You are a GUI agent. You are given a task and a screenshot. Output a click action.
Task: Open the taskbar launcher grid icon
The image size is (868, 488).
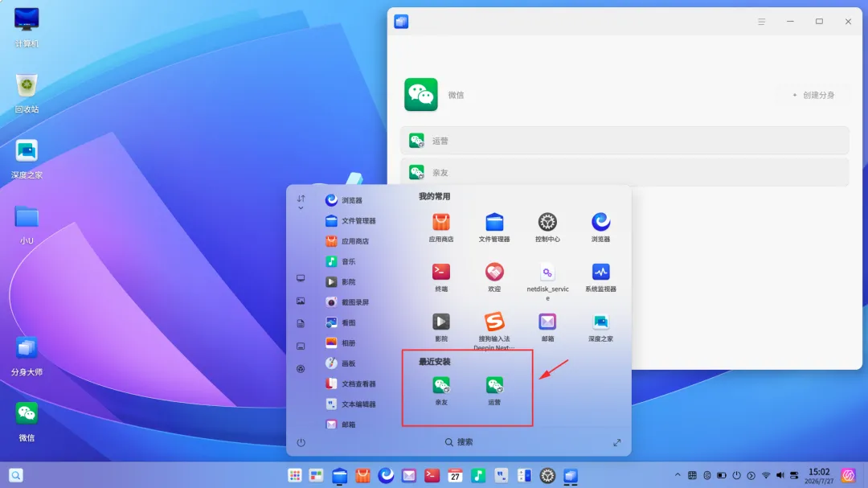coord(294,475)
